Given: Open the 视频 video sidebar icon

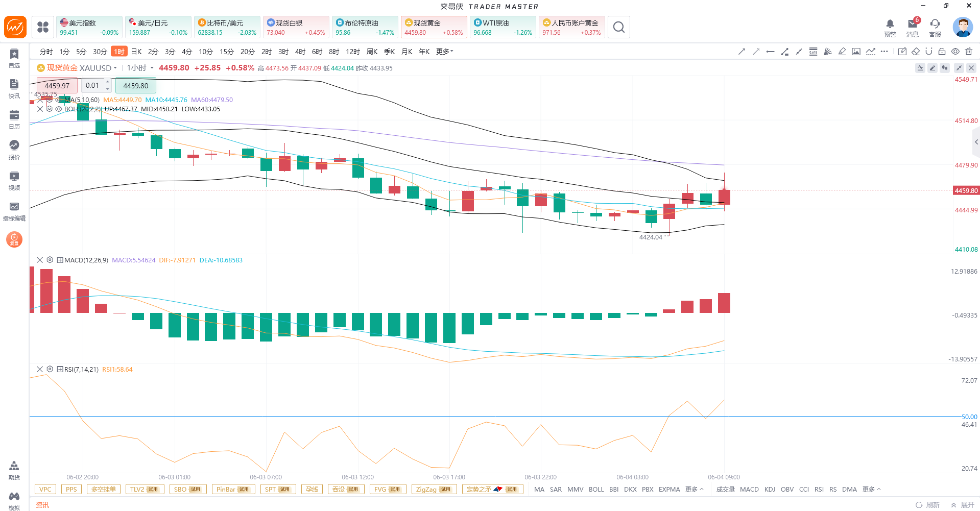Looking at the screenshot, I should 14,181.
